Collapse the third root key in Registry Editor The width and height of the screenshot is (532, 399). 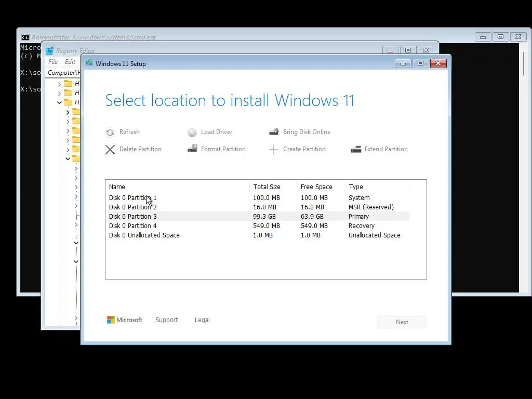click(x=59, y=102)
